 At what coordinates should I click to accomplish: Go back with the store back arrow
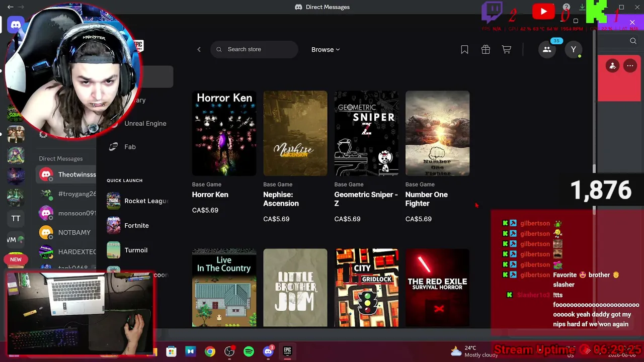tap(199, 49)
